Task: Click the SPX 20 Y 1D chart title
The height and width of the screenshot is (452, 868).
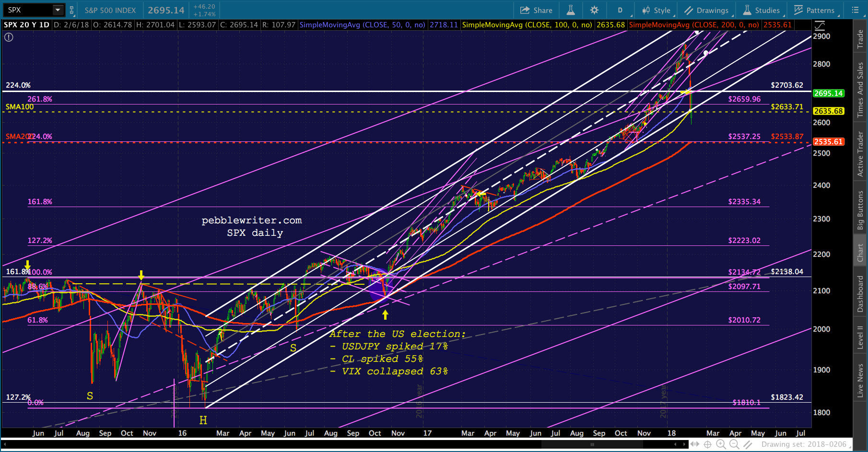Action: 27,25
